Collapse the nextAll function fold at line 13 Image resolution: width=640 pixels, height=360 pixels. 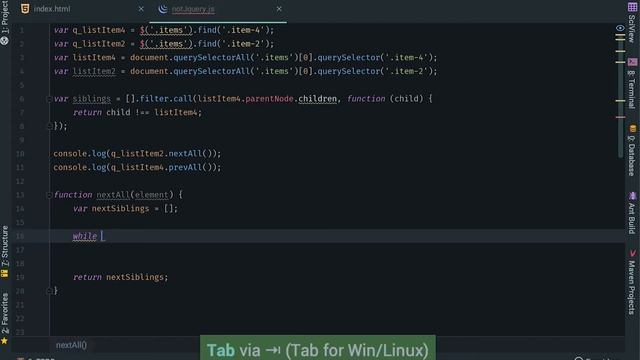click(49, 195)
